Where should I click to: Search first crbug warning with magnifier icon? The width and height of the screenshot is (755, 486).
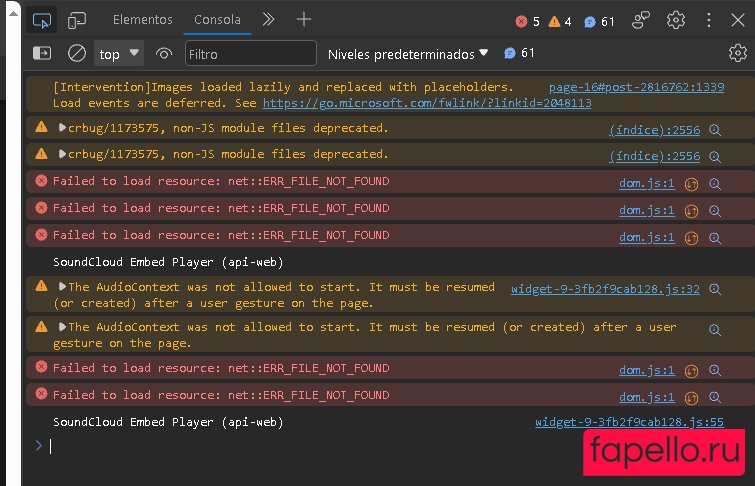coord(715,130)
